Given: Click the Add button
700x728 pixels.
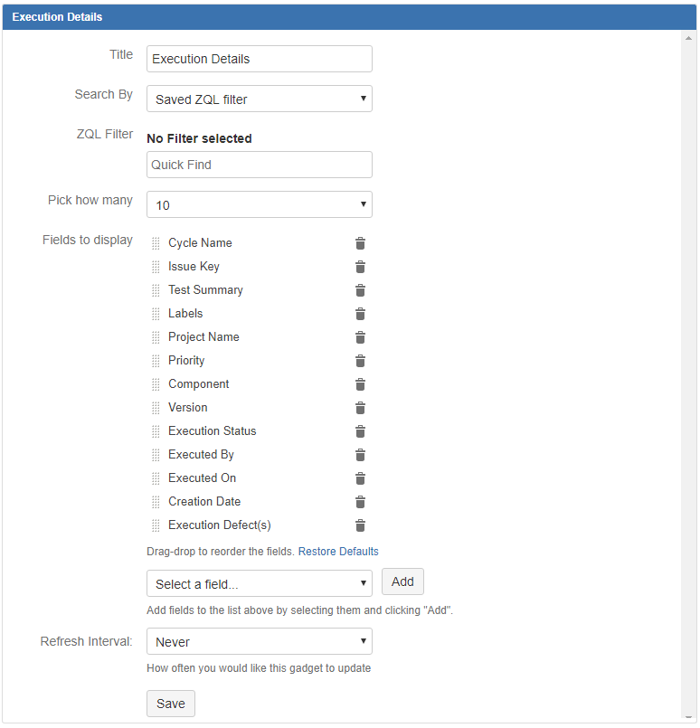Looking at the screenshot, I should (402, 581).
